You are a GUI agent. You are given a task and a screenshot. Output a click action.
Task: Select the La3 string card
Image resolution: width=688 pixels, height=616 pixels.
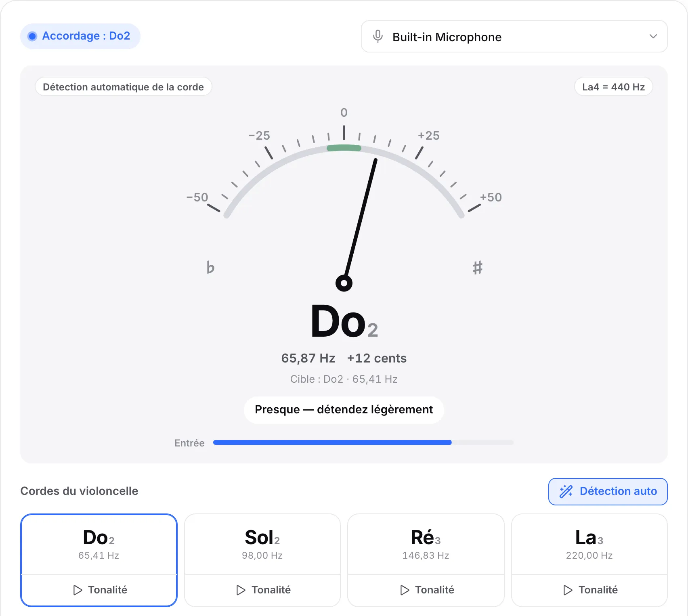point(589,544)
